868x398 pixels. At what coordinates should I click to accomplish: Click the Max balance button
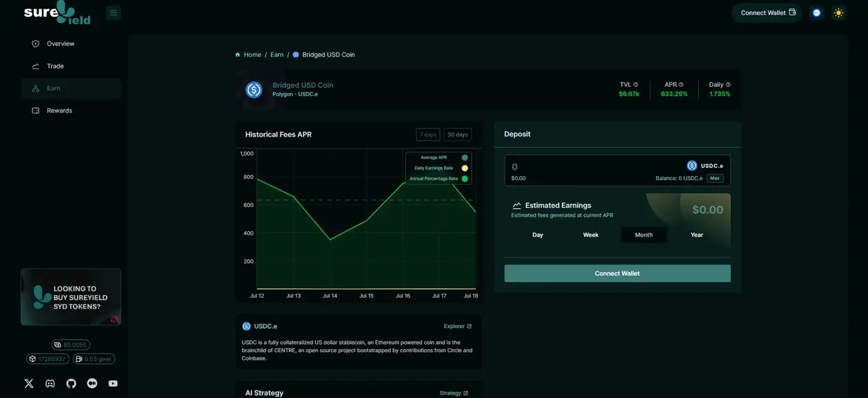715,178
